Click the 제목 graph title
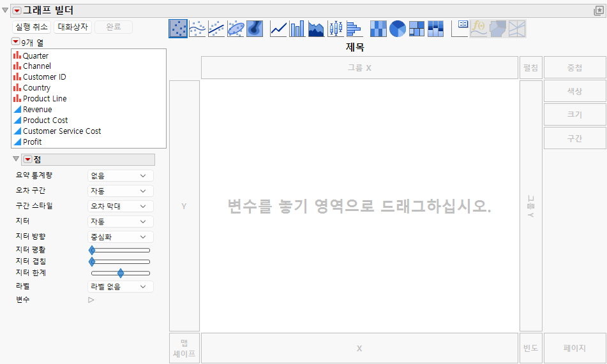 click(355, 47)
